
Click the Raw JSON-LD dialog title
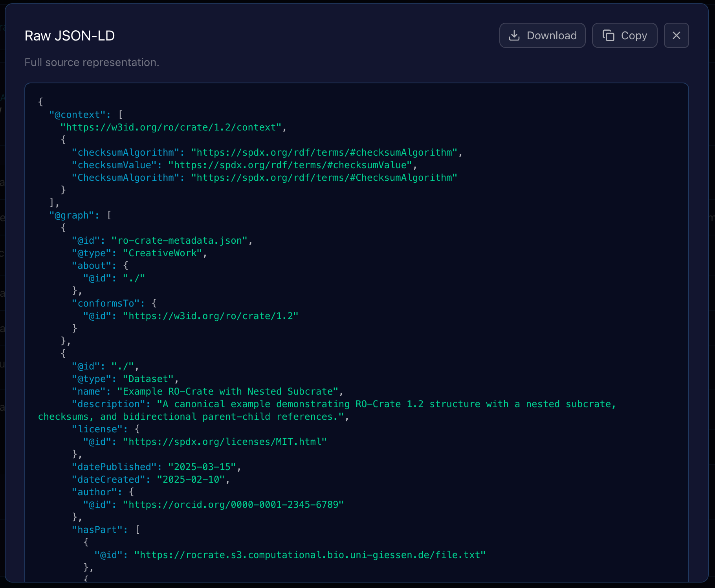click(x=70, y=35)
